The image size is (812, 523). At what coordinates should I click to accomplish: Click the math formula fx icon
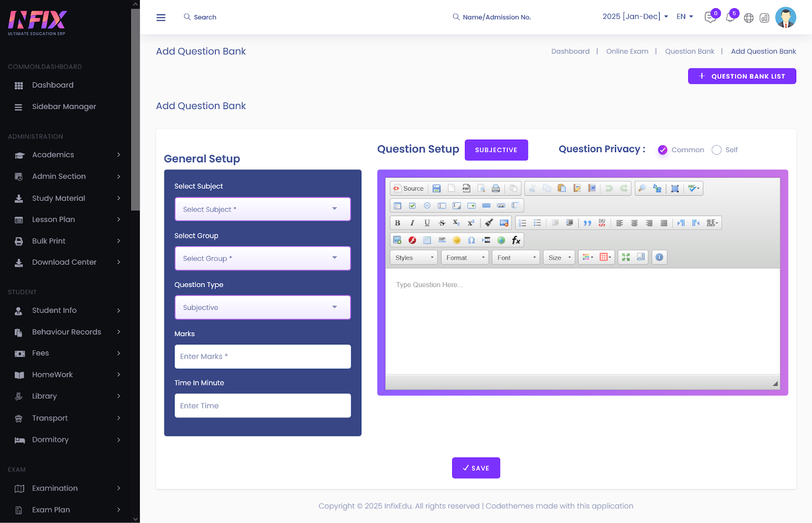[x=516, y=240]
